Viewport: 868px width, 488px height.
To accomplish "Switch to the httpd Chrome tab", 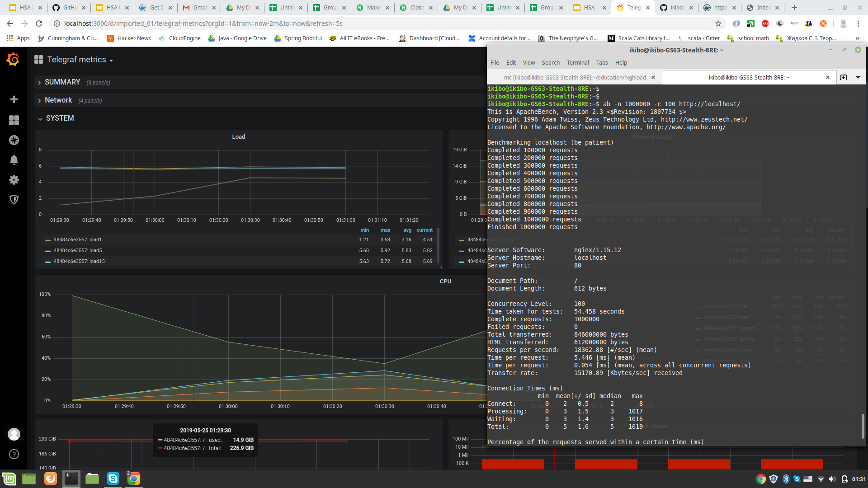I will click(x=721, y=8).
